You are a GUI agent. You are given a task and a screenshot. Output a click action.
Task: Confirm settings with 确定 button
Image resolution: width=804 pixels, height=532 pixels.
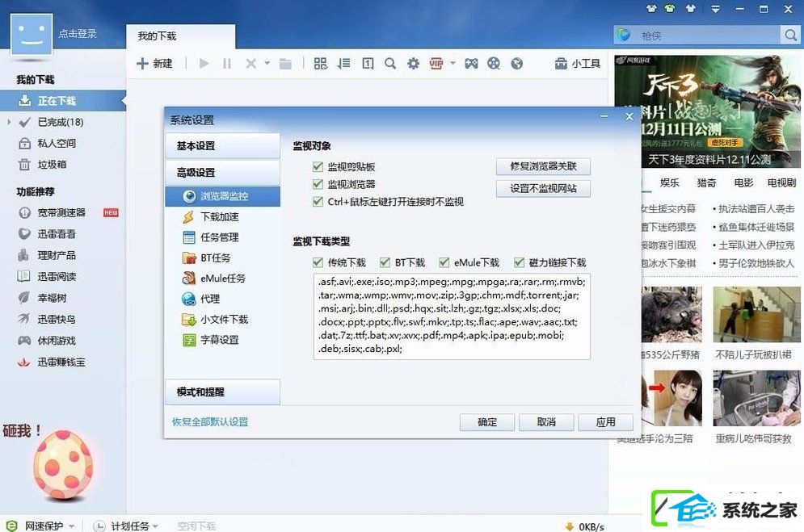(487, 422)
